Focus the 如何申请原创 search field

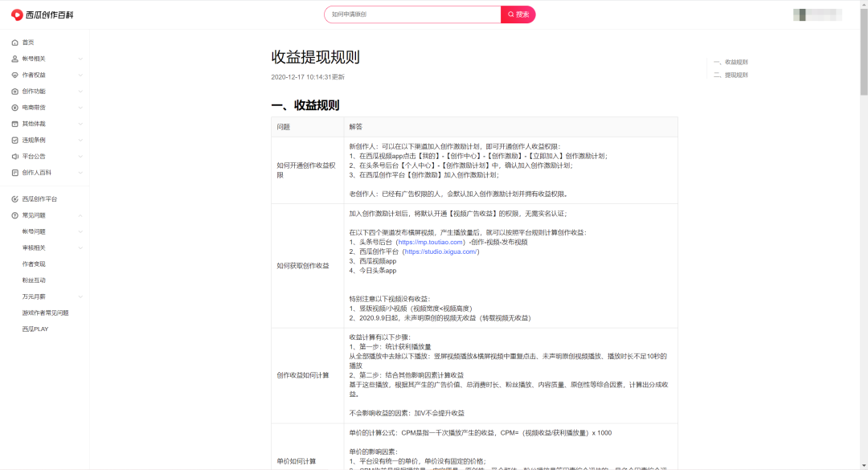pyautogui.click(x=413, y=15)
